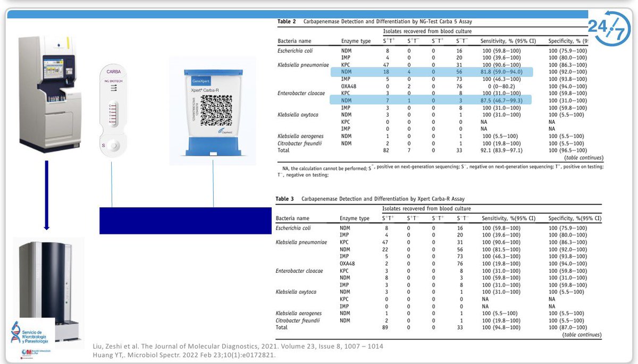The image size is (638, 364).
Task: Click Klebsiella pneumoniae in Table 3
Action: pos(301,242)
